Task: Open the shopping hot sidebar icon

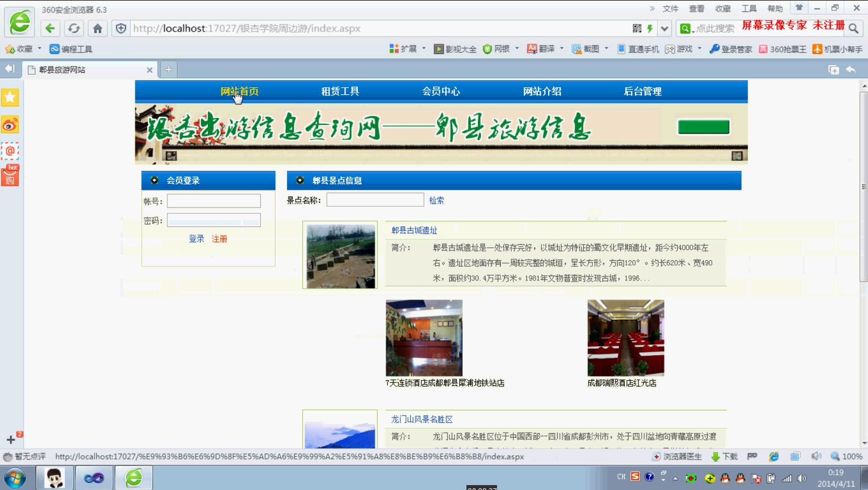Action: coord(10,176)
